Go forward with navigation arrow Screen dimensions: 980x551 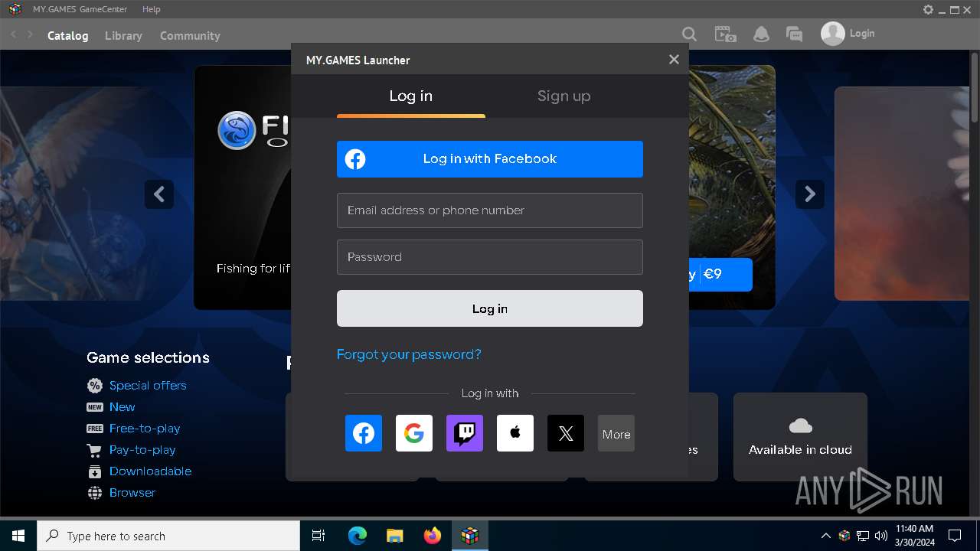click(x=30, y=35)
